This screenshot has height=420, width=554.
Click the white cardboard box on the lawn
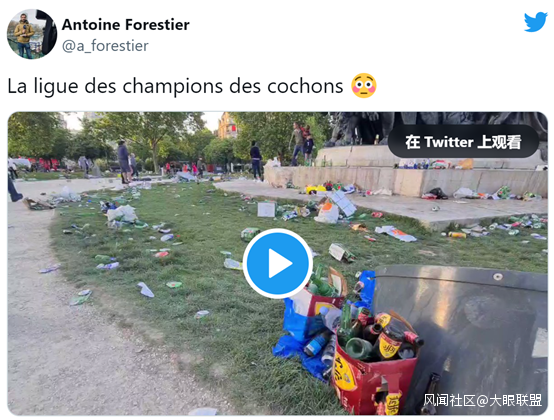pos(266,209)
